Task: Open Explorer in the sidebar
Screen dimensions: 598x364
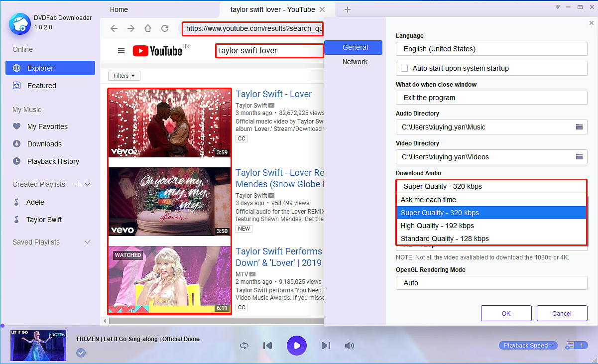Action: pos(50,68)
